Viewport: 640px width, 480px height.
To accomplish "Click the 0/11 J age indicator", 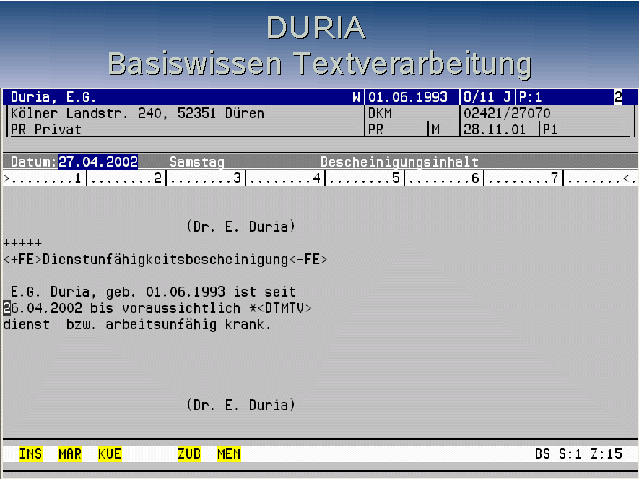I will tap(487, 97).
